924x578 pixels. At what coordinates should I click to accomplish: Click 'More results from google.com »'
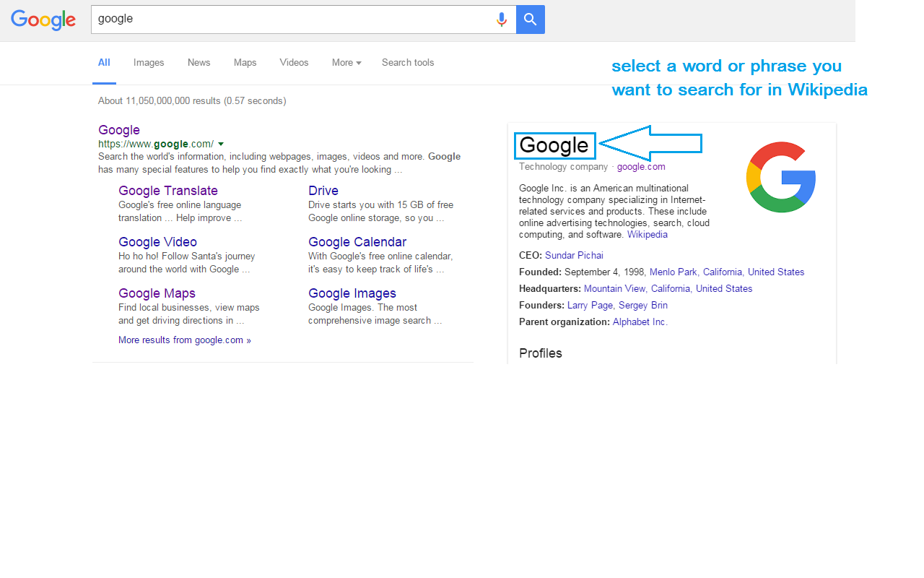click(x=185, y=340)
